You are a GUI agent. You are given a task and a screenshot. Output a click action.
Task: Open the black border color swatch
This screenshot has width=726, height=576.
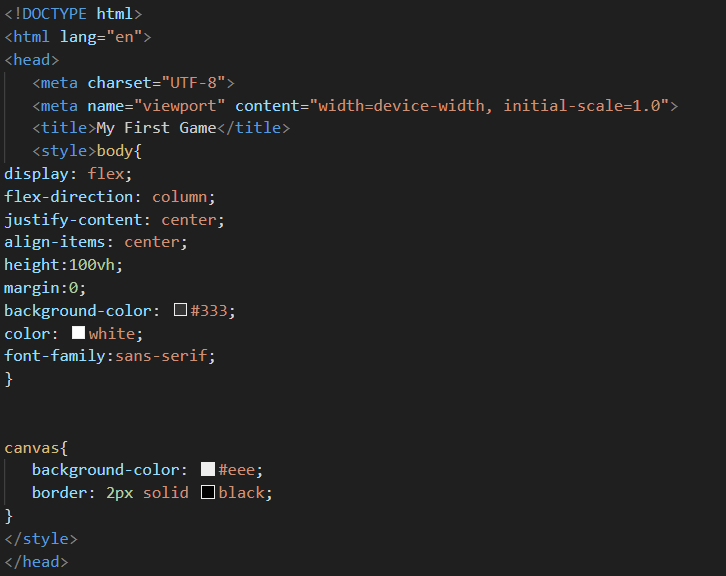click(208, 492)
